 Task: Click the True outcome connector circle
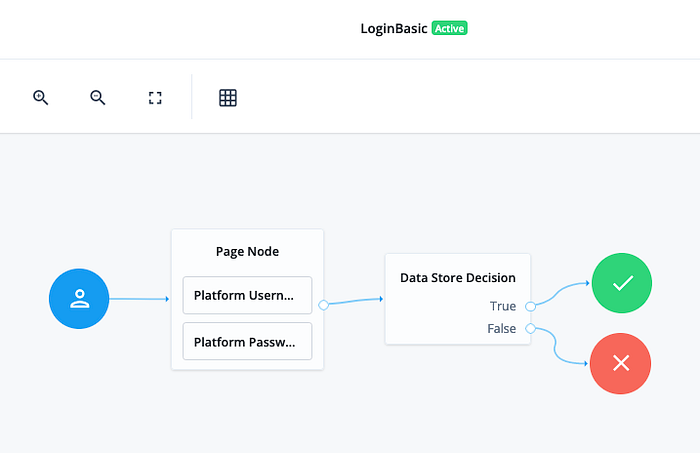pyautogui.click(x=530, y=306)
